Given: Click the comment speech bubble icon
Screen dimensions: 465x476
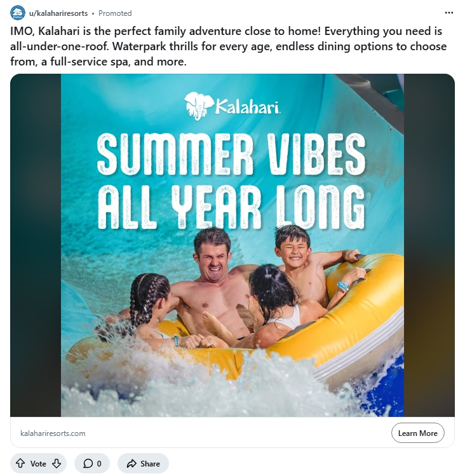Looking at the screenshot, I should (x=88, y=464).
